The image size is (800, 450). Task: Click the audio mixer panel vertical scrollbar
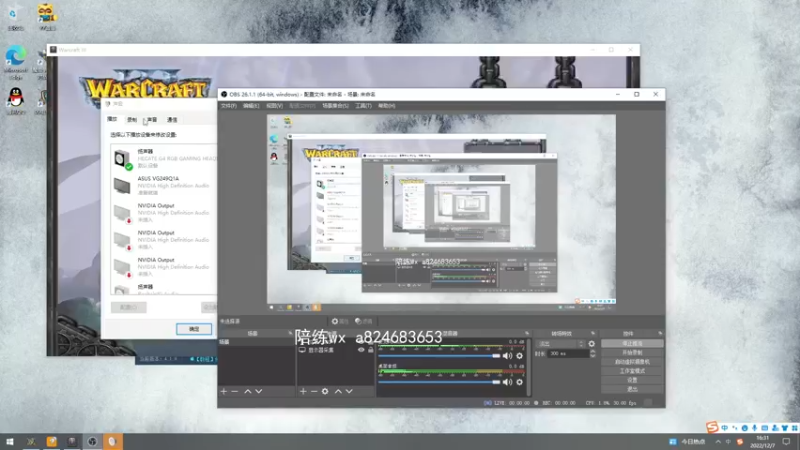(529, 367)
